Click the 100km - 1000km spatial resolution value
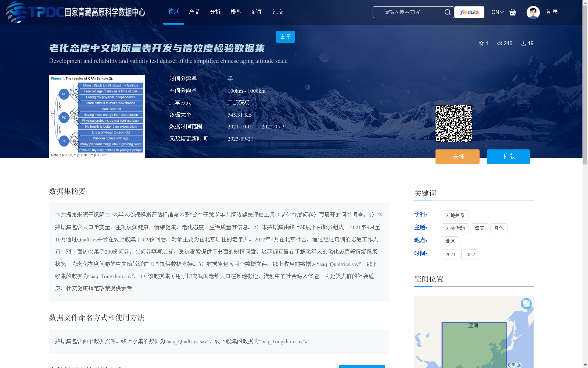Screen dimensions: 588x368 coord(247,91)
